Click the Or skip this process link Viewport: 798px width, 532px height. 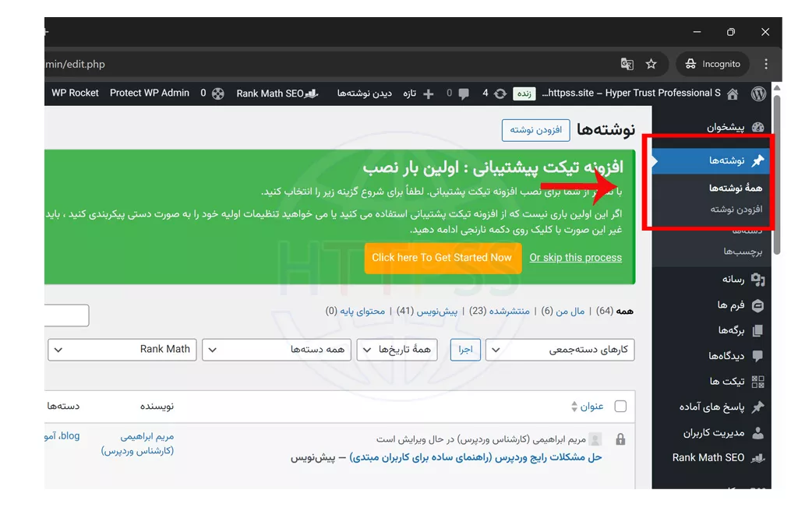click(x=575, y=258)
